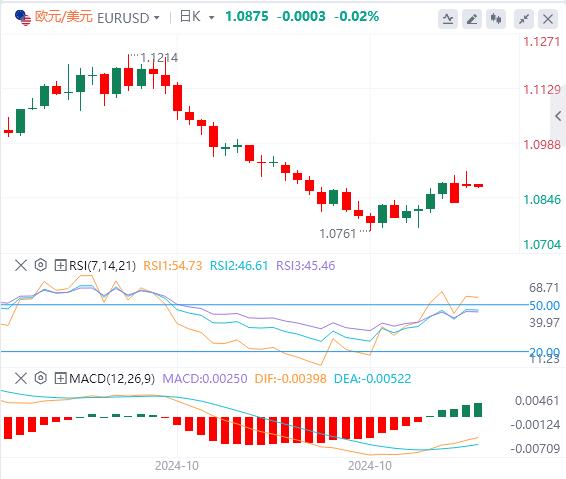566x479 pixels.
Task: Close the chart with top-right X
Action: pyautogui.click(x=548, y=18)
